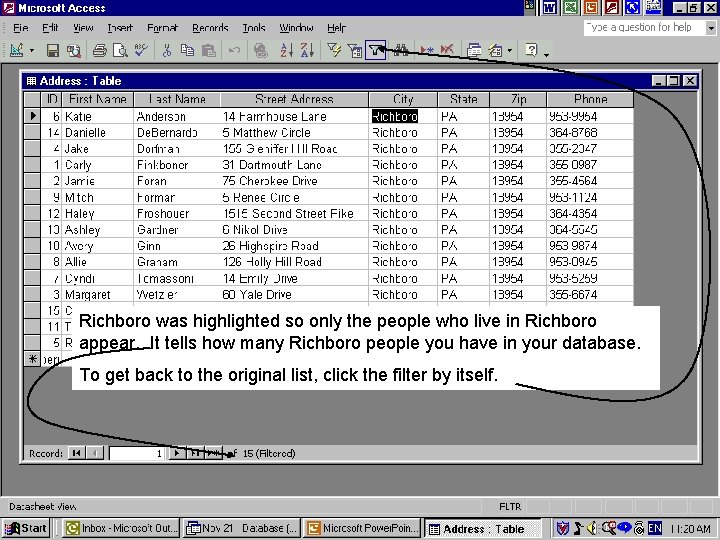This screenshot has height=540, width=720.
Task: Click the Last Name column header
Action: click(177, 99)
